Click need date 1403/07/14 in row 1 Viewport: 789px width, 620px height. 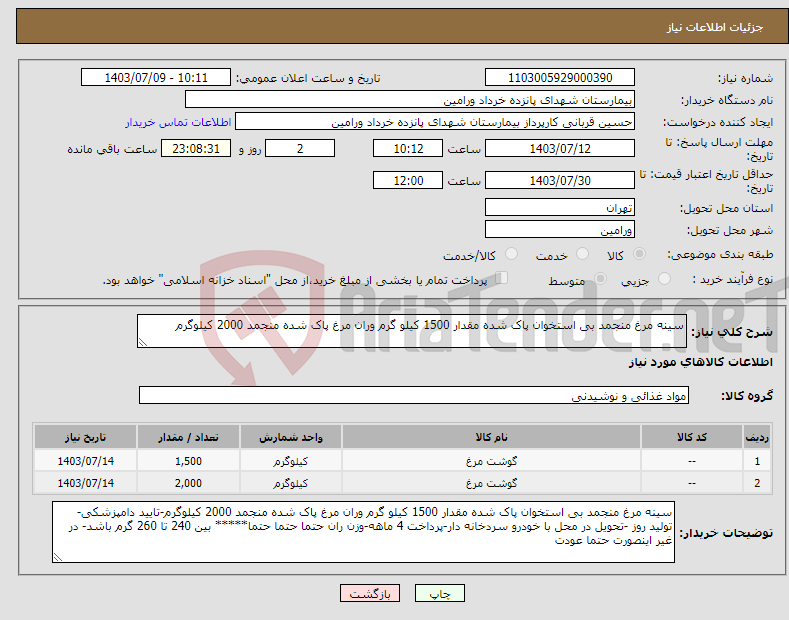tap(86, 461)
